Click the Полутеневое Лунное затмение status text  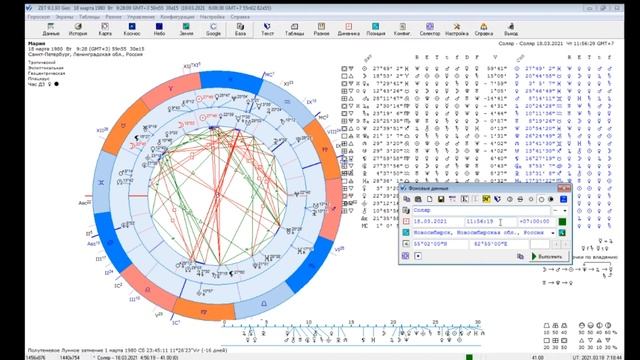[127, 350]
